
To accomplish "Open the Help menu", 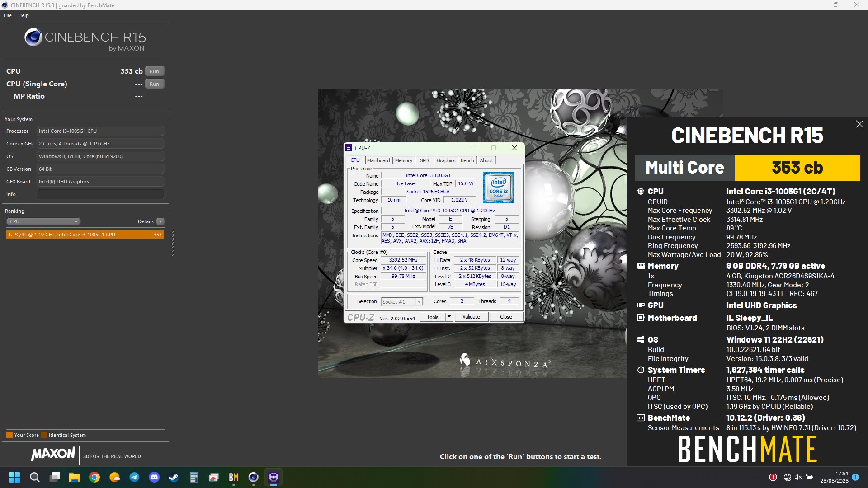I will [x=24, y=15].
